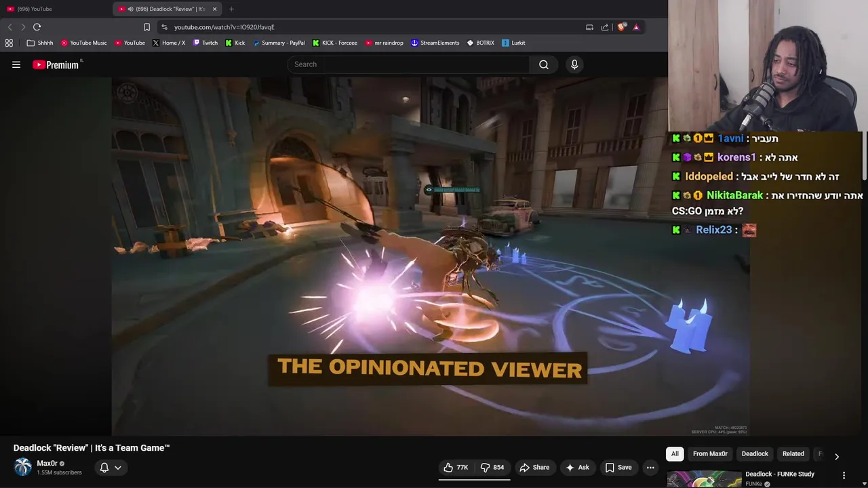
Task: Open the YouTube hamburger guide menu
Action: 16,64
